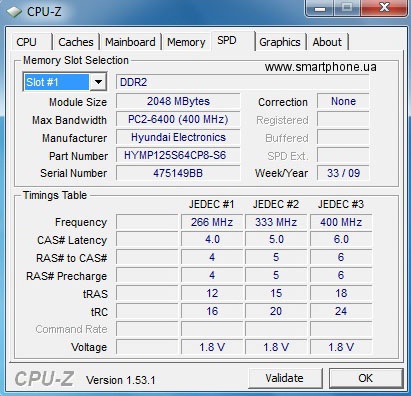Click the Manufacturer Hyundai Electronics field
411x396 pixels.
coord(178,137)
